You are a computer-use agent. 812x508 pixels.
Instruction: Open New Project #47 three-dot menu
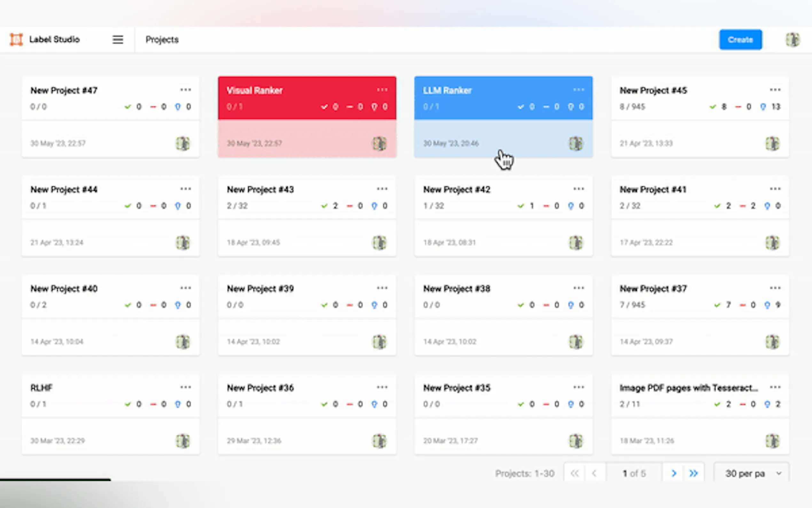coord(185,90)
